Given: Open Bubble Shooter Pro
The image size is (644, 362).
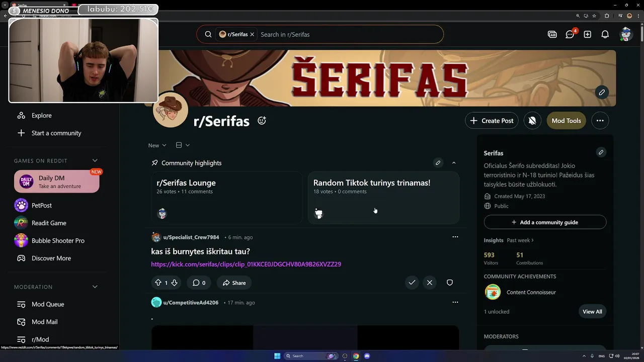Looking at the screenshot, I should (58, 240).
